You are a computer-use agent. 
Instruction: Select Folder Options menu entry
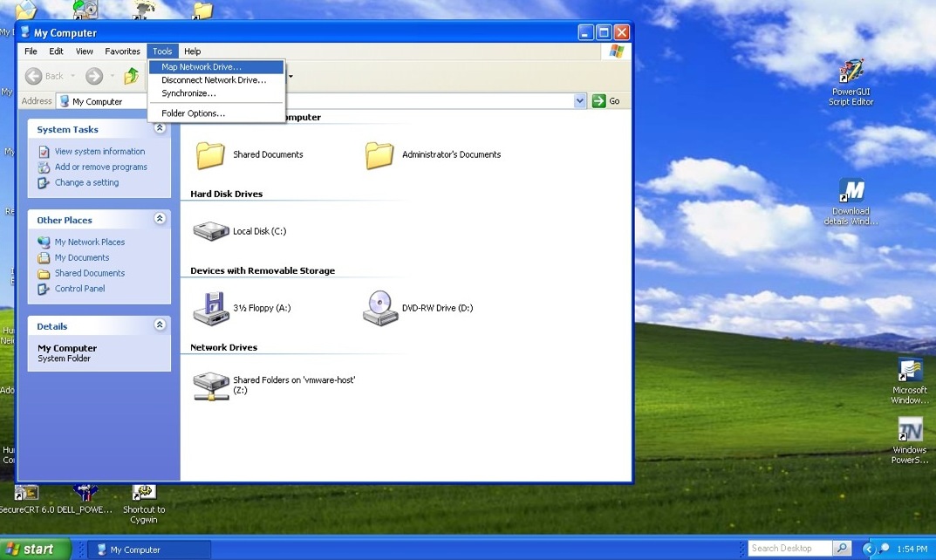[193, 113]
